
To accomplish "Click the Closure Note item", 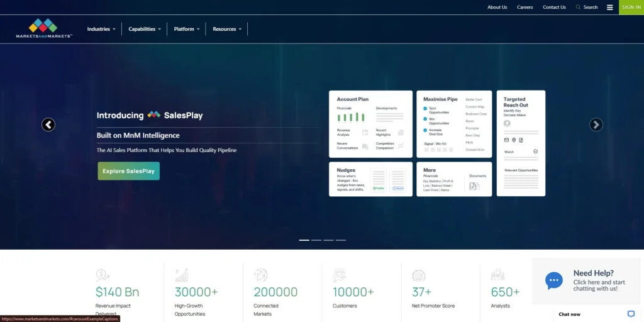I will click(475, 150).
